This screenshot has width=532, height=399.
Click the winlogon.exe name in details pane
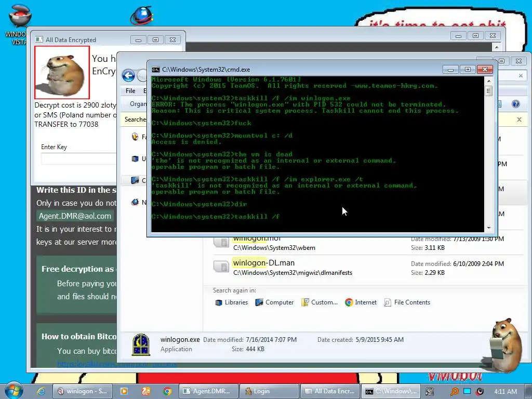(x=180, y=339)
